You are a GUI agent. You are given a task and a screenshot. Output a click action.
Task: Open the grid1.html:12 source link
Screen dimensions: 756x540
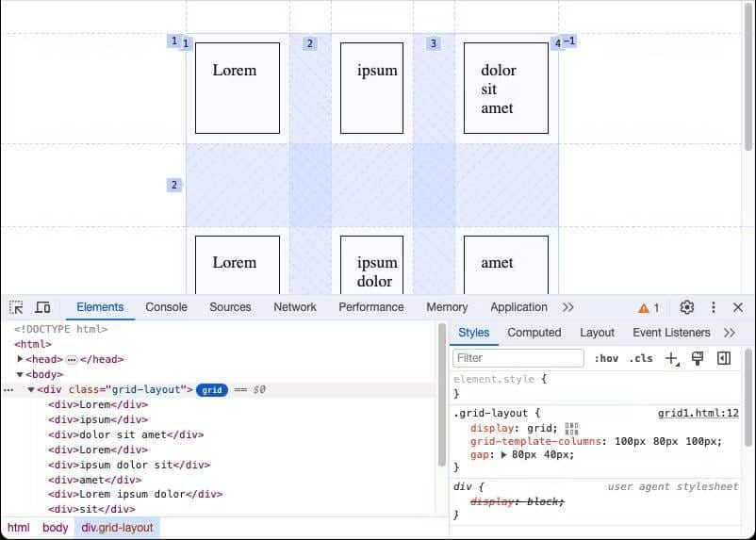698,414
